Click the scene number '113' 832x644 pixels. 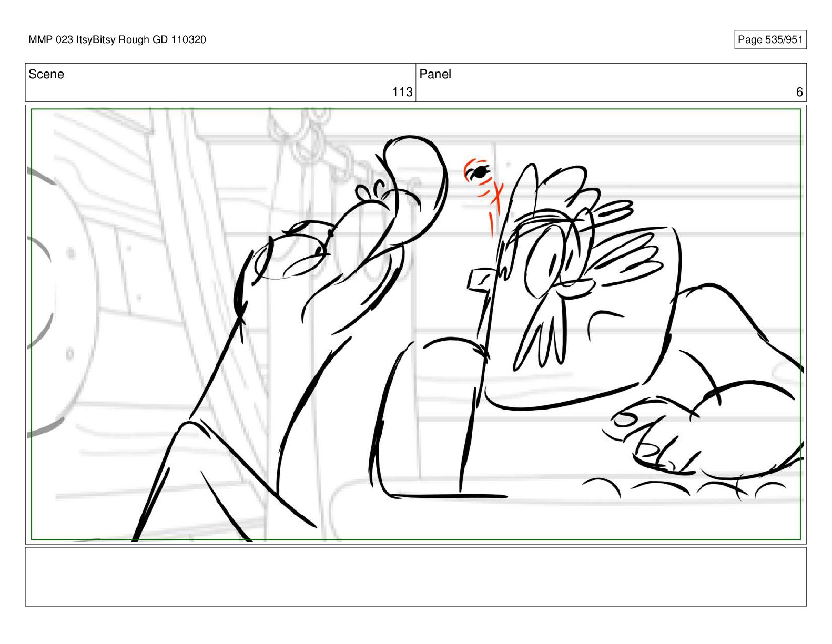coord(402,92)
